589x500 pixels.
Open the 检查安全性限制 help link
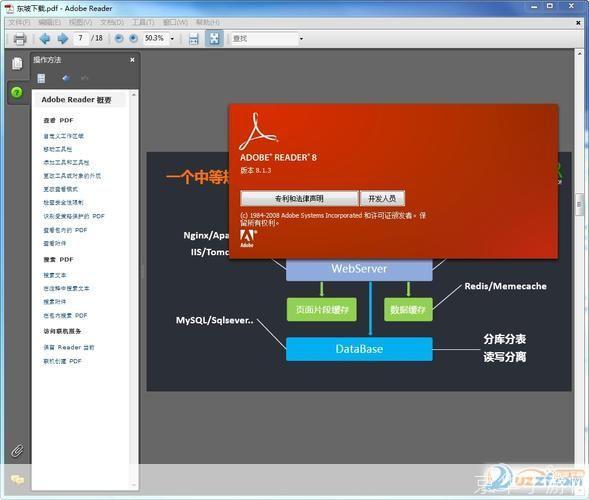coord(63,202)
